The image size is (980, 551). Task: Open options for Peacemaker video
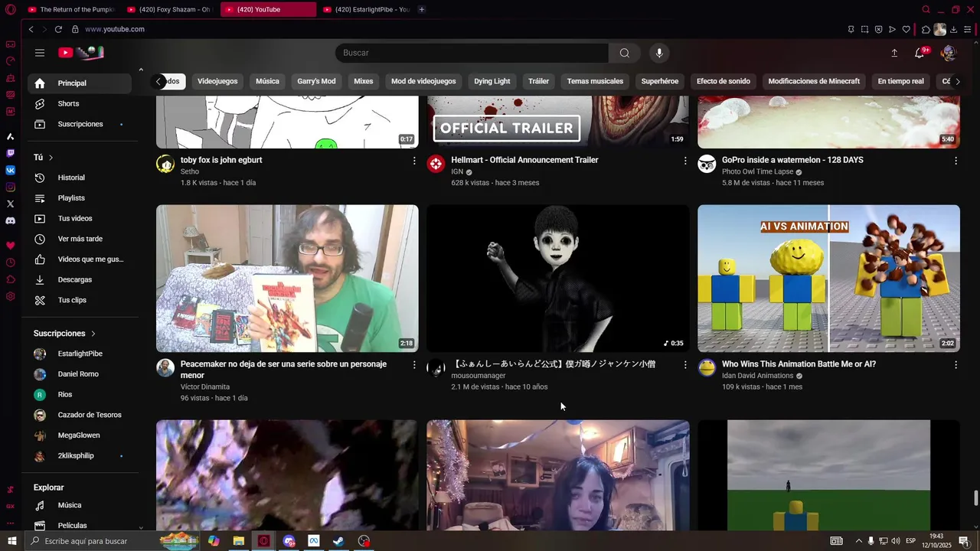click(x=414, y=365)
